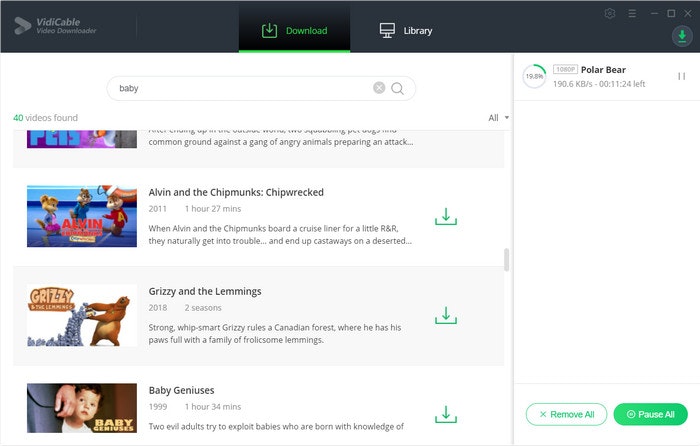Open settings via the gear icon

pyautogui.click(x=610, y=13)
